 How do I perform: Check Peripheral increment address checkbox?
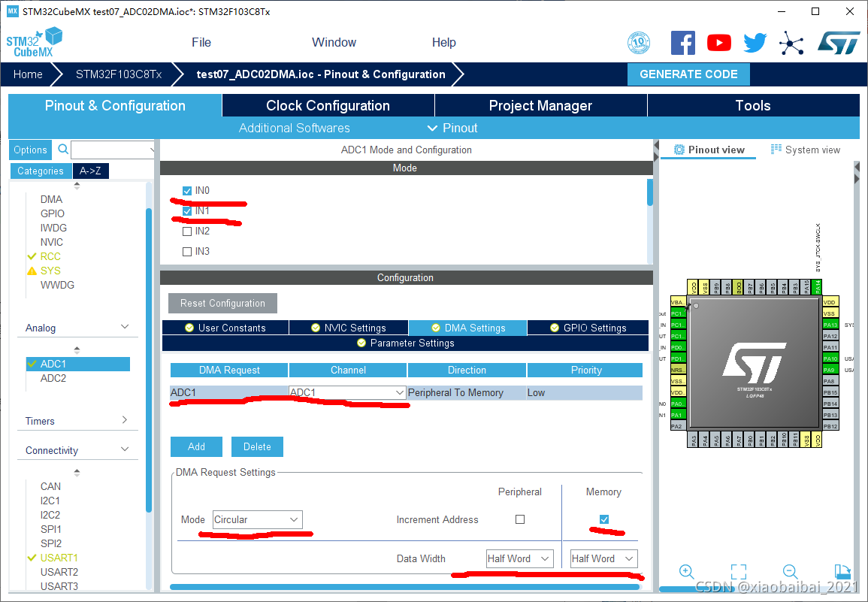coord(520,519)
